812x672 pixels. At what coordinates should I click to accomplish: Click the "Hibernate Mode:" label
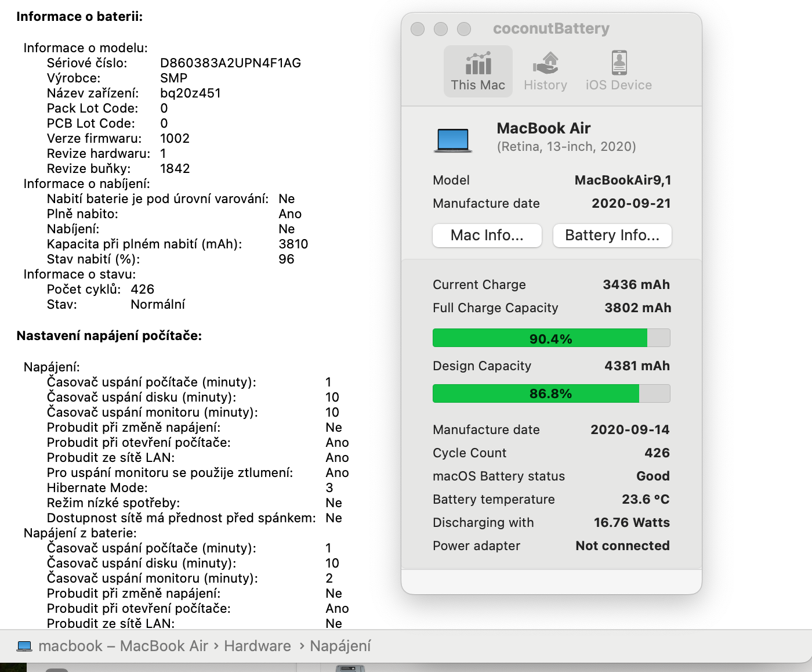click(x=97, y=488)
